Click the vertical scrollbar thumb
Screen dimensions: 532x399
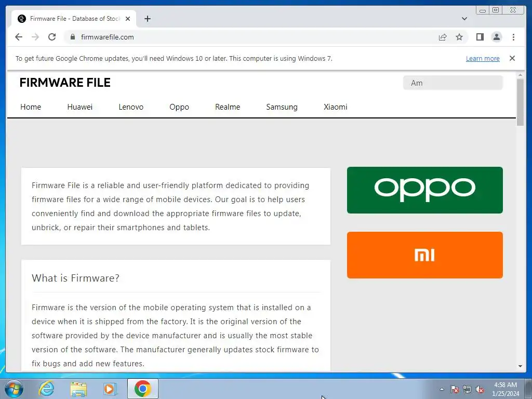(520, 102)
